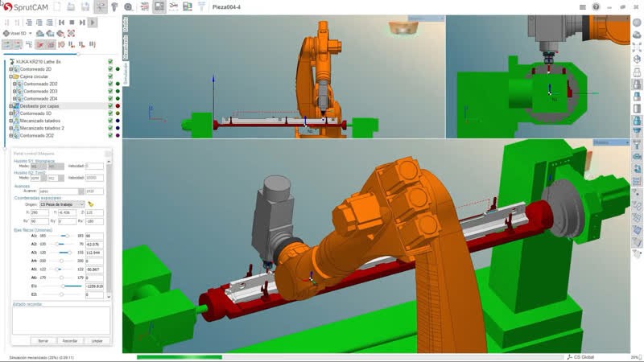This screenshot has height=362, width=644.
Task: Click the save project icon
Action: point(85,7)
